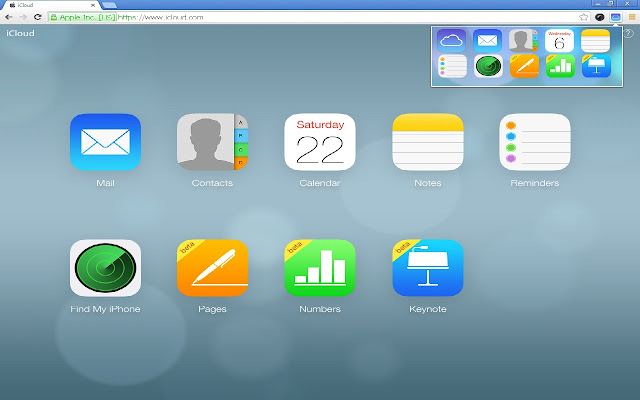
Task: Open the Keynote beta app icon
Action: click(428, 268)
